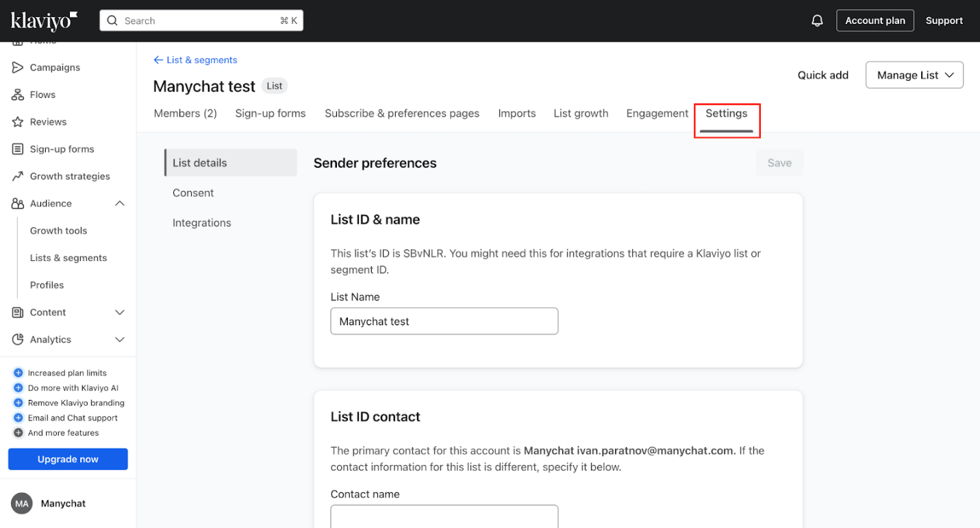Open Growth strategies from sidebar
The height and width of the screenshot is (528, 980).
pos(16,176)
